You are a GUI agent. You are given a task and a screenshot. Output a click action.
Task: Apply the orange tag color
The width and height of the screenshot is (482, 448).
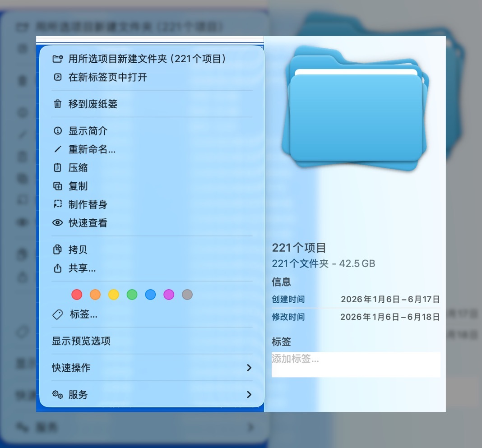pos(95,295)
